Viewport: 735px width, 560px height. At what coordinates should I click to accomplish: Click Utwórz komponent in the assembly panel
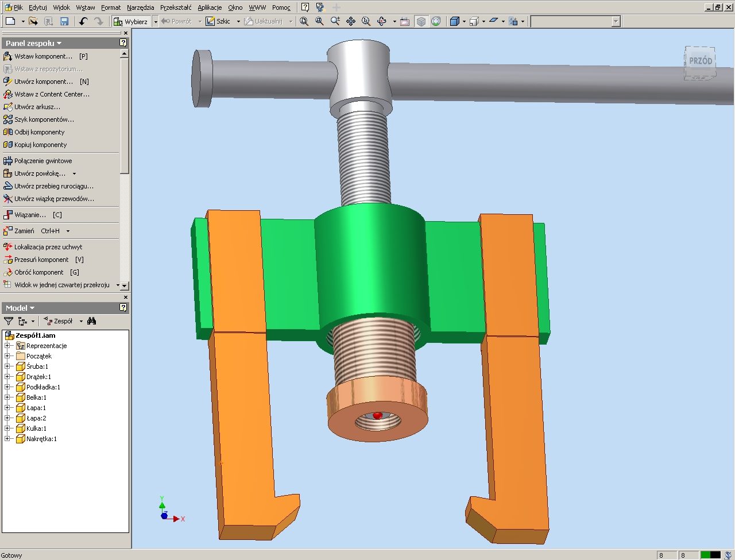coord(46,82)
